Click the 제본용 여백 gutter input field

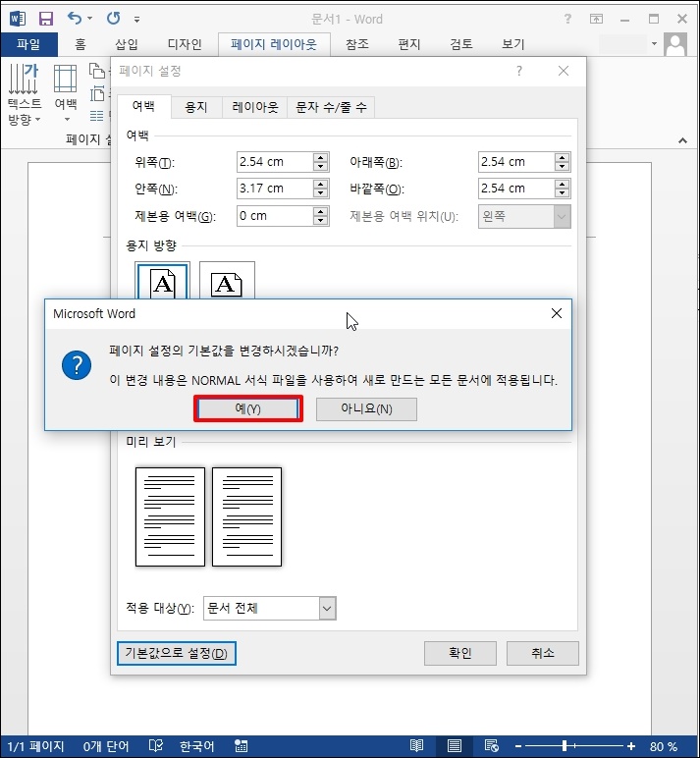(x=275, y=216)
